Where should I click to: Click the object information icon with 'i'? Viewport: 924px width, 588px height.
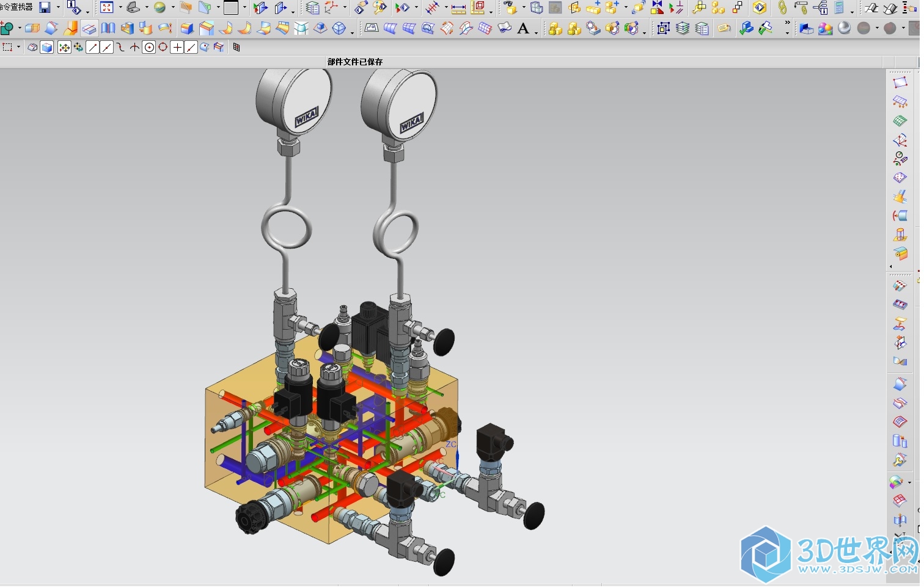tap(73, 7)
